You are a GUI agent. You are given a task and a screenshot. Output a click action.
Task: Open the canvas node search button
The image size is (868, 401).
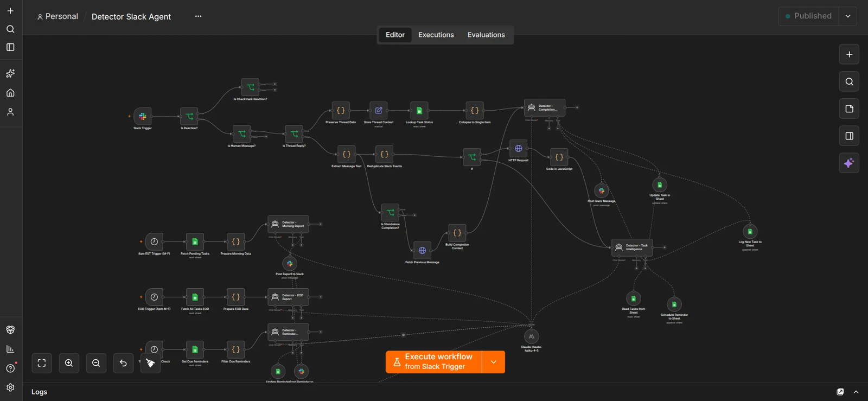pos(849,81)
